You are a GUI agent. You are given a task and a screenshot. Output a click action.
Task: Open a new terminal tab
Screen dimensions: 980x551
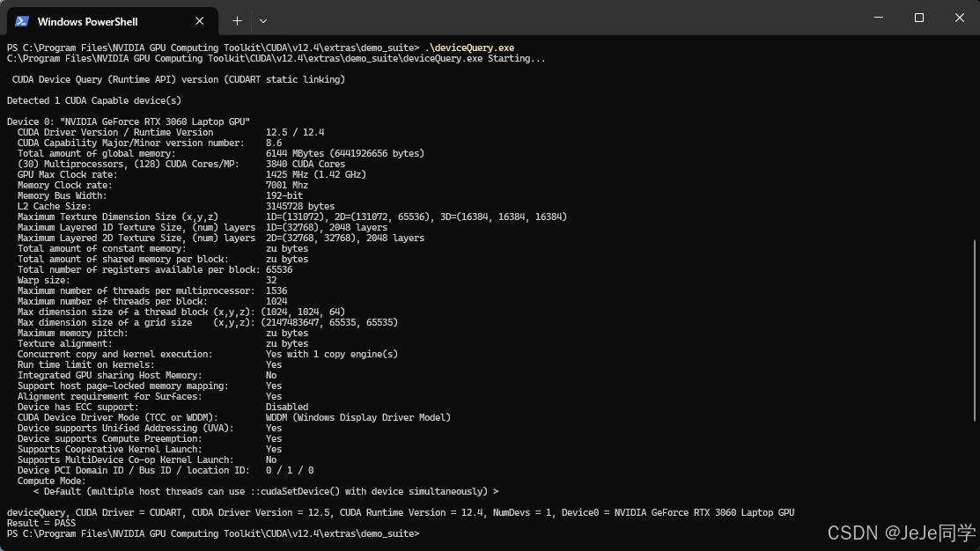click(237, 21)
